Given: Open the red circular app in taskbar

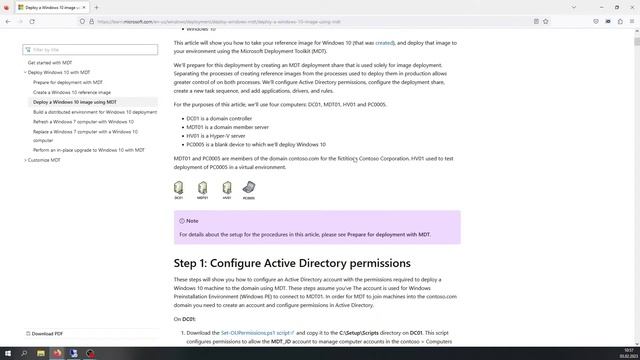Looking at the screenshot, I should [x=90, y=353].
